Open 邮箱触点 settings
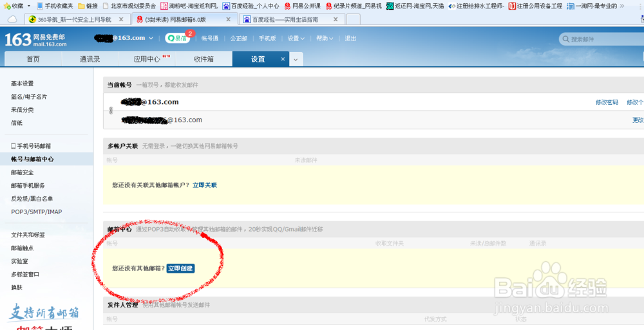The height and width of the screenshot is (330, 644). (22, 248)
